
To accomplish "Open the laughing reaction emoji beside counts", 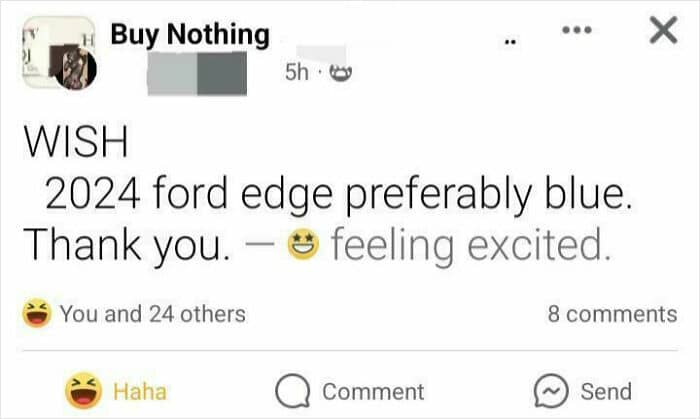I will click(x=37, y=313).
